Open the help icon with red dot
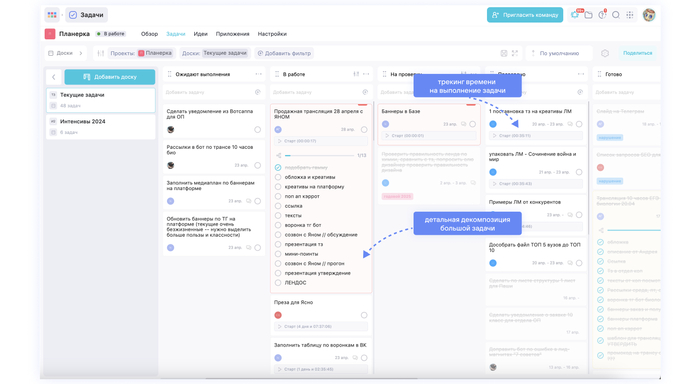Screen dimensions: 700x384 coord(602,15)
